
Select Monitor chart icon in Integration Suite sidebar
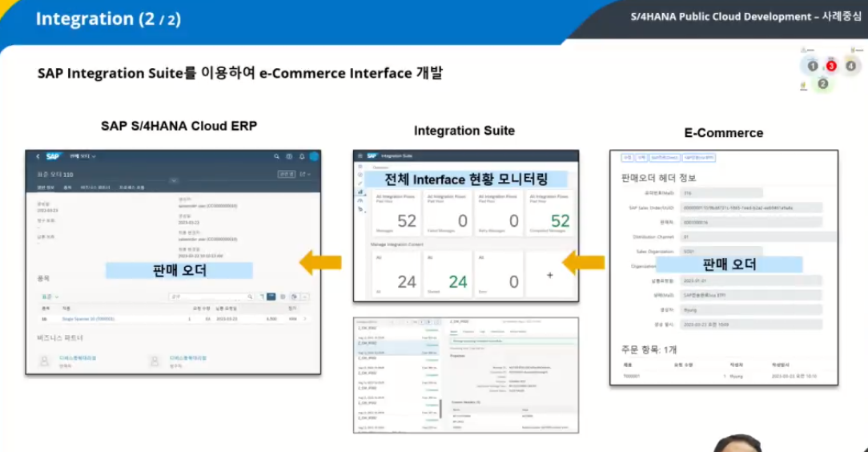360,192
